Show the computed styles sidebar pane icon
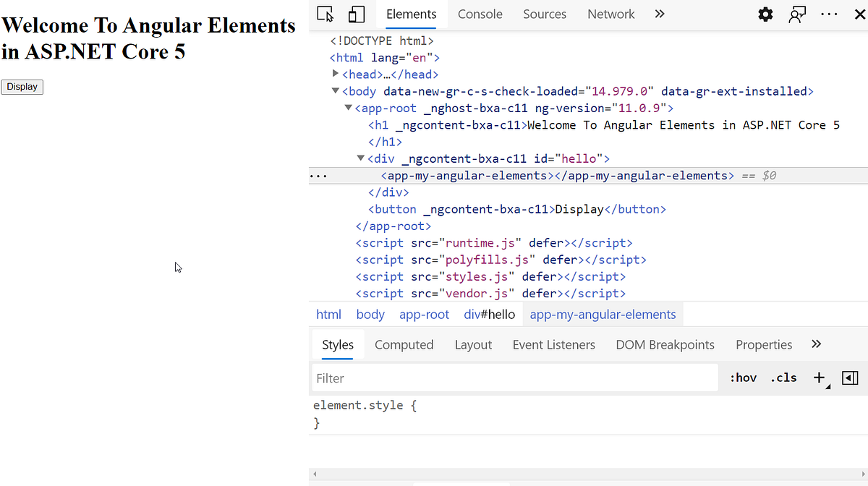The height and width of the screenshot is (486, 868). (x=850, y=378)
